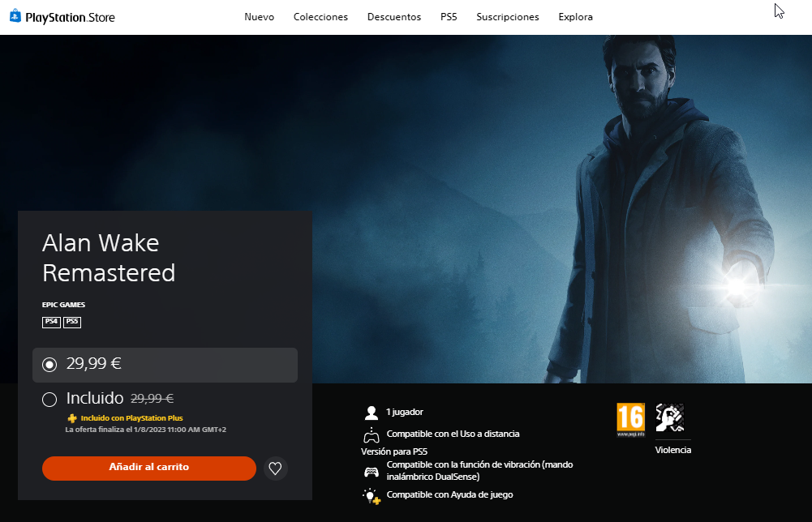Click the 1 jugador text
The height and width of the screenshot is (522, 812).
pos(405,412)
